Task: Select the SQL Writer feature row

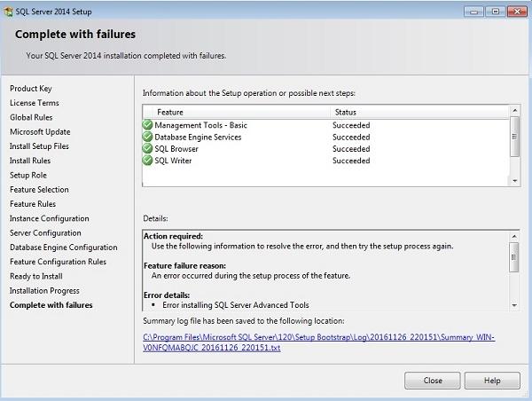Action: click(x=173, y=161)
